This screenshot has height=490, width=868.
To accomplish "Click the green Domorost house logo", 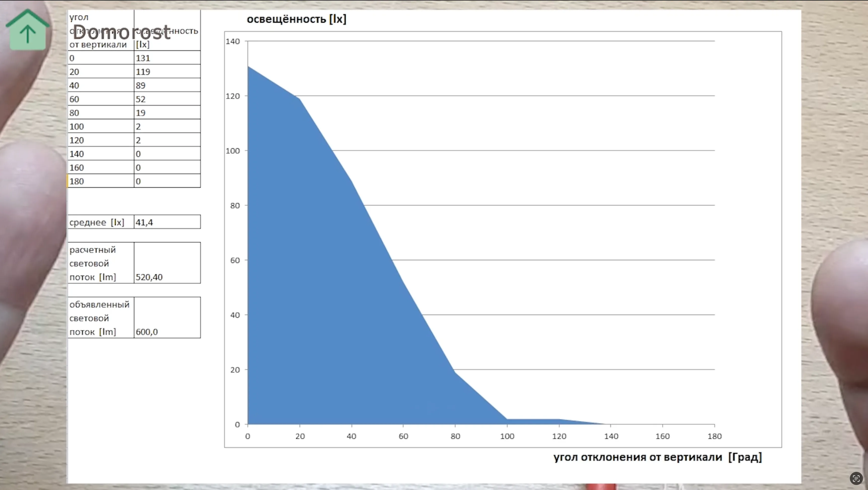I will coord(28,30).
